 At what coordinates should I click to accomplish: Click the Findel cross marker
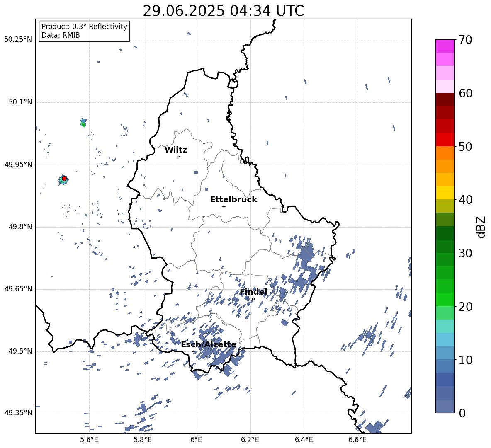coord(253,299)
